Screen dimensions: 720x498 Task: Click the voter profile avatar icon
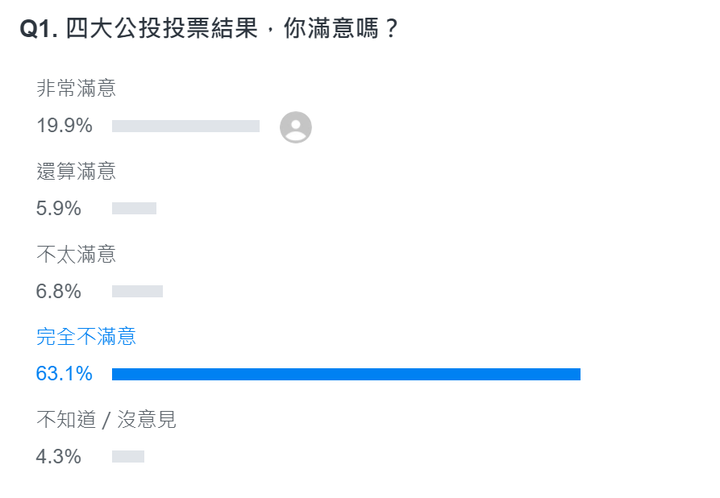296,127
